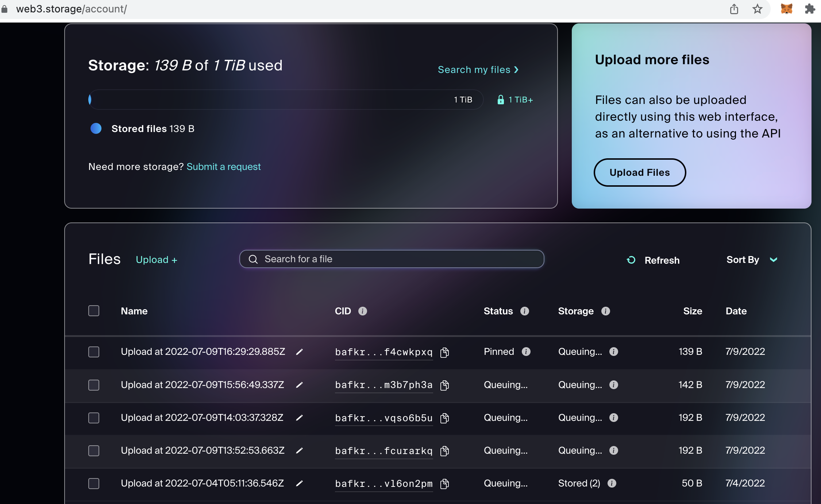821x504 pixels.
Task: Click info icon next to Stored (2)
Action: [612, 483]
